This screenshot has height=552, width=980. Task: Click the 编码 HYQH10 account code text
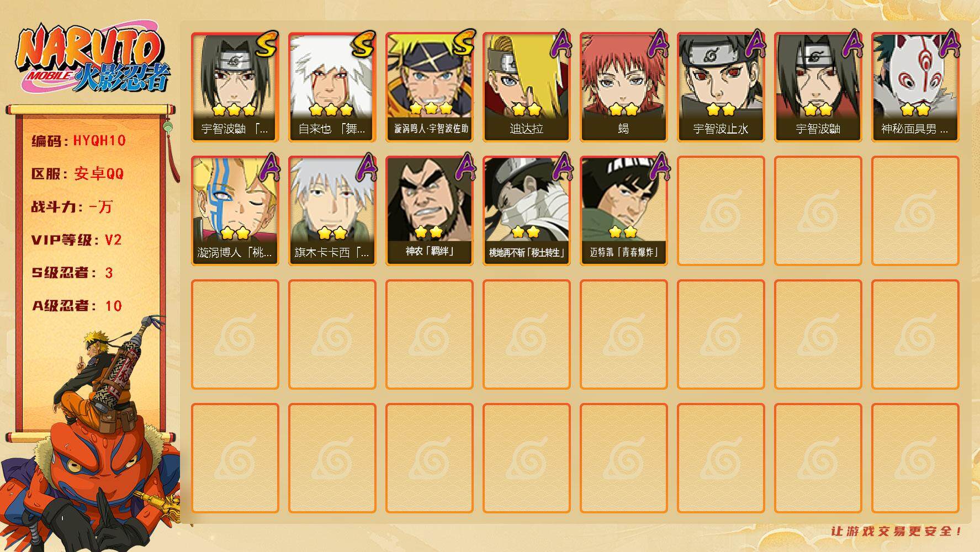point(79,141)
